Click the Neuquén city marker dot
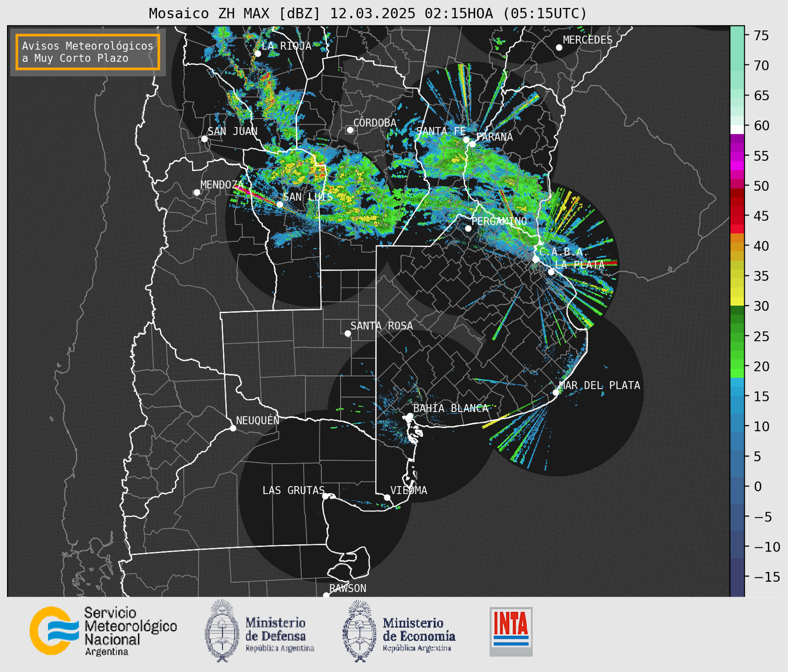Screen dimensions: 788x672 (x=233, y=428)
